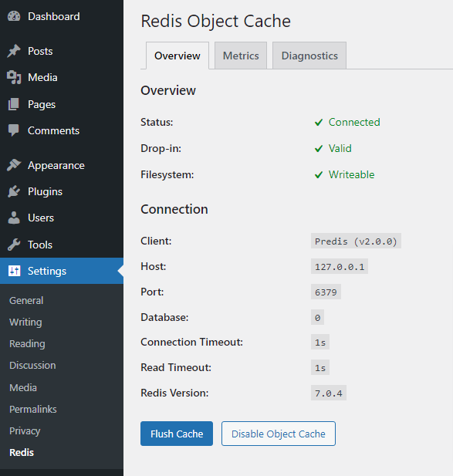Click the Posts pushpin icon

pyautogui.click(x=14, y=51)
